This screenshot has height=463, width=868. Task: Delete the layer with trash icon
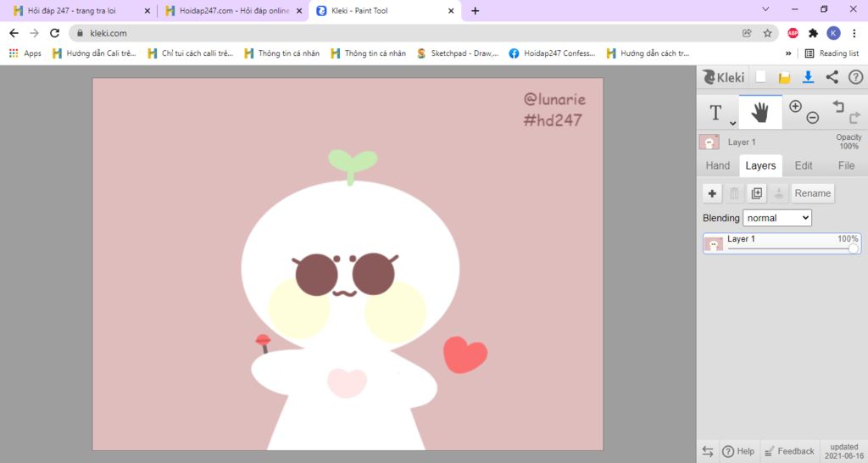tap(734, 193)
